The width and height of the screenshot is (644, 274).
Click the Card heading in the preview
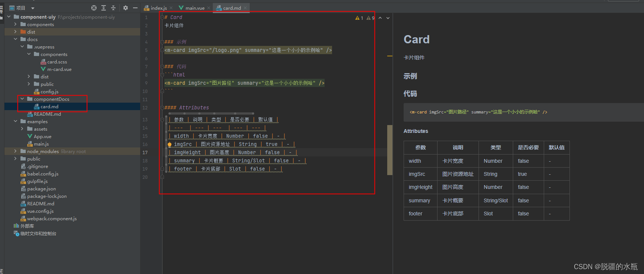coord(417,39)
